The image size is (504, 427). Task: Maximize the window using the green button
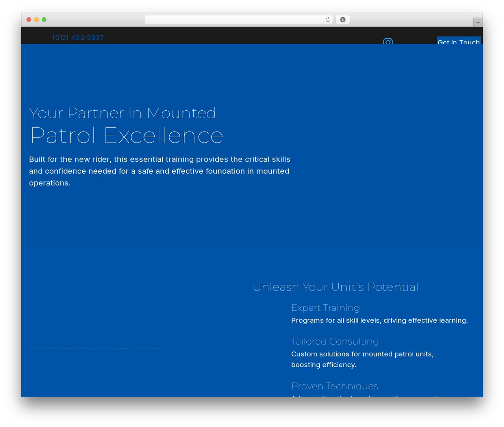pyautogui.click(x=44, y=20)
